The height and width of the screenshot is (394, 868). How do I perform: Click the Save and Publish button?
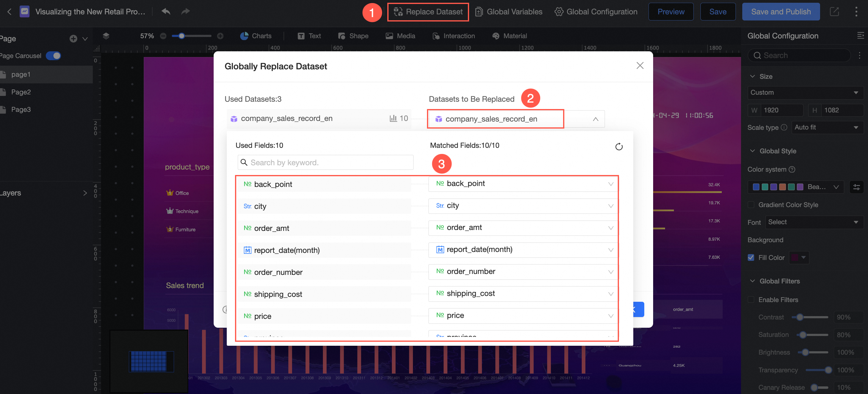point(780,12)
